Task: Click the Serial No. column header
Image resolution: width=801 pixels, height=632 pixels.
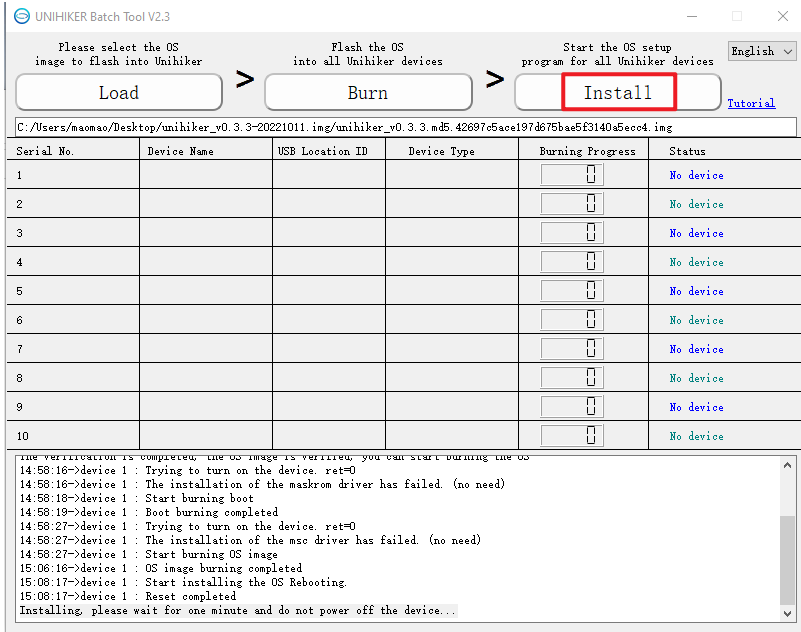Action: coord(45,151)
